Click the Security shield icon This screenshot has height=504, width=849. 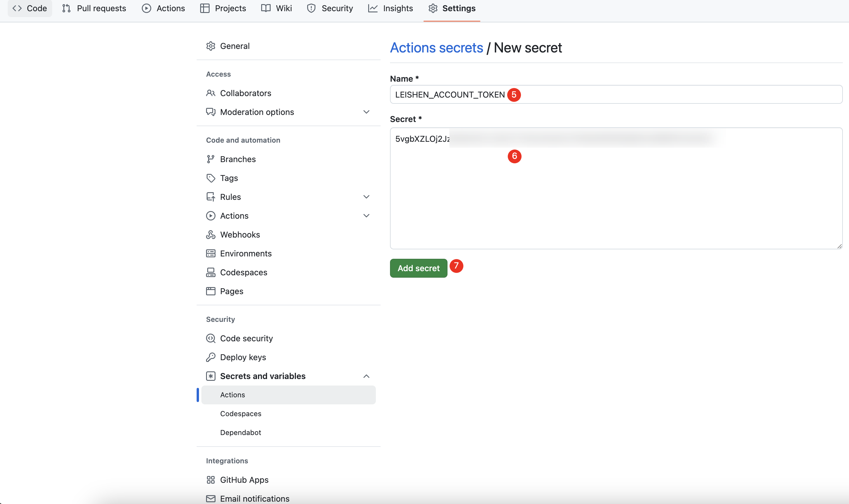click(311, 8)
